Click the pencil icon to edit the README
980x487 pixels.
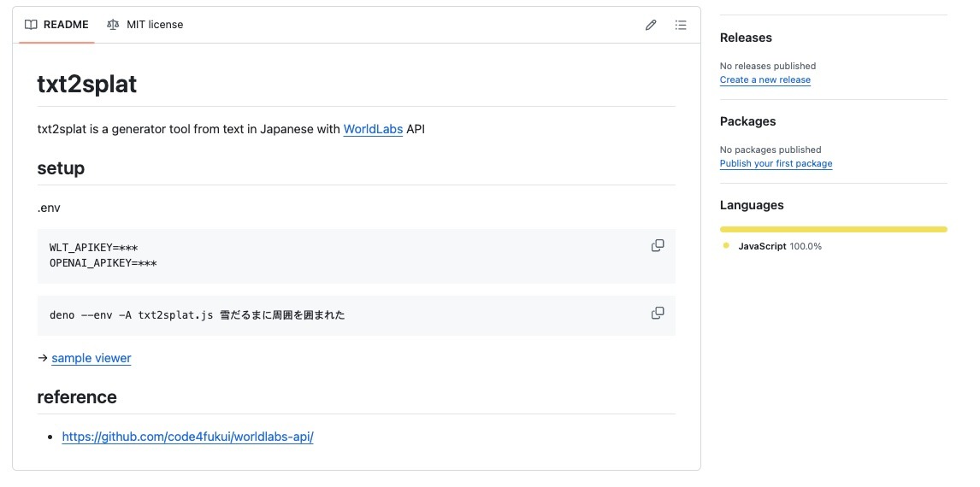click(651, 25)
